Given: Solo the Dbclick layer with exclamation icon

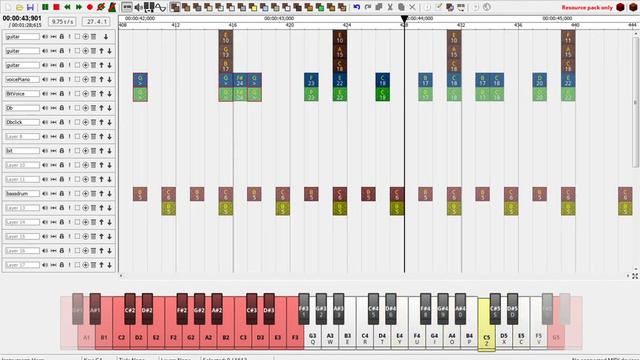Looking at the screenshot, I should [69, 122].
